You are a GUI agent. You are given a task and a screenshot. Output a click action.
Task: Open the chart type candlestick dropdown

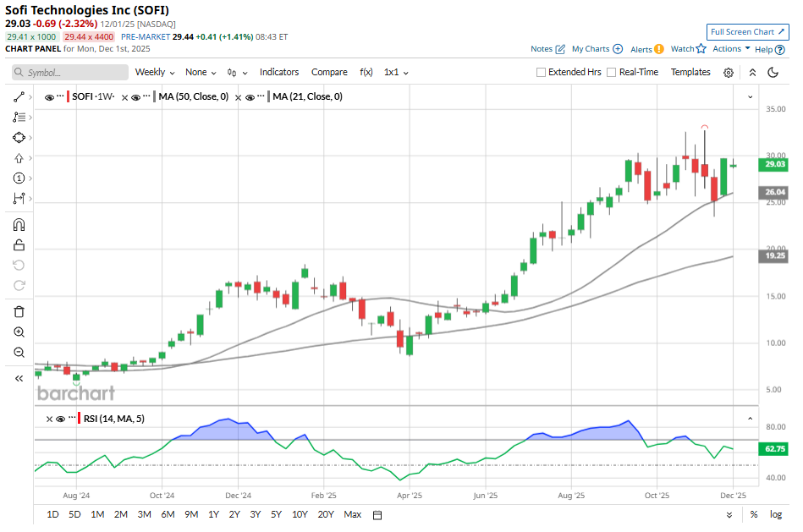tap(237, 73)
